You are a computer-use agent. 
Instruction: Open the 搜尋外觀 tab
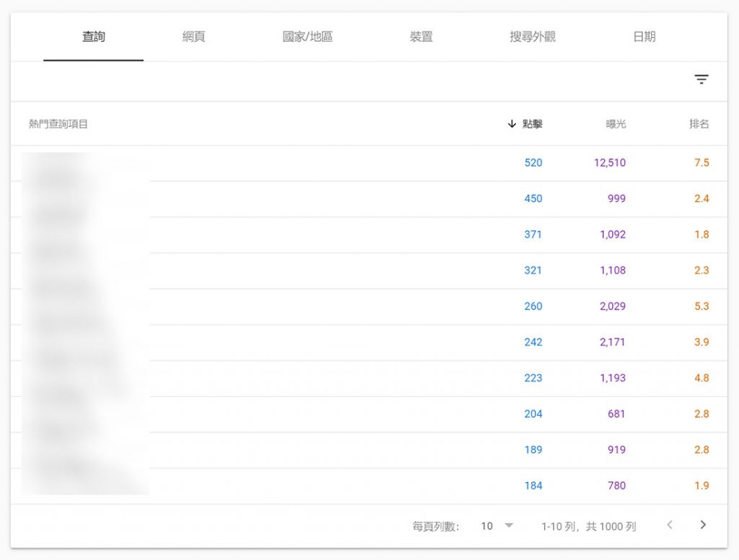[533, 37]
